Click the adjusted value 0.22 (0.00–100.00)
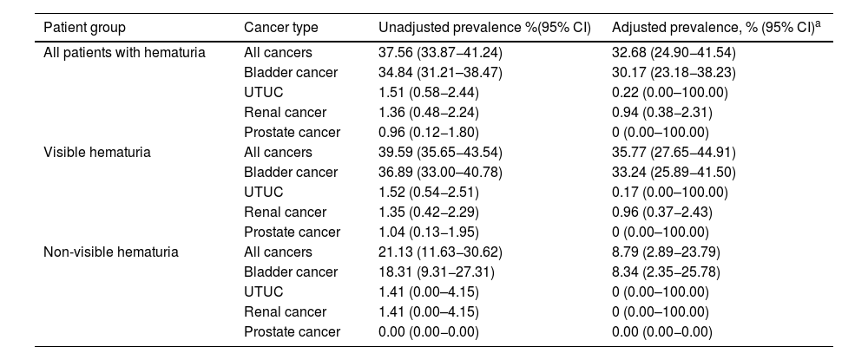This screenshot has height=360, width=868. click(669, 93)
